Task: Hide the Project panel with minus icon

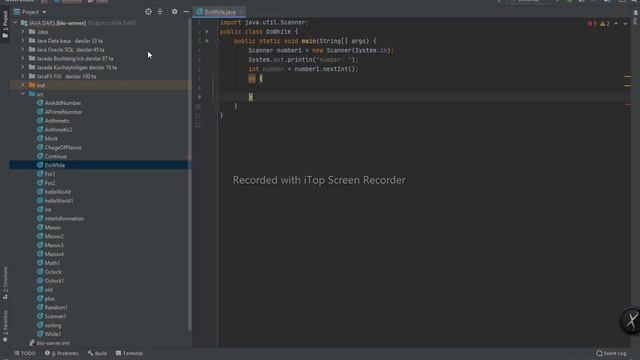Action: coord(186,12)
